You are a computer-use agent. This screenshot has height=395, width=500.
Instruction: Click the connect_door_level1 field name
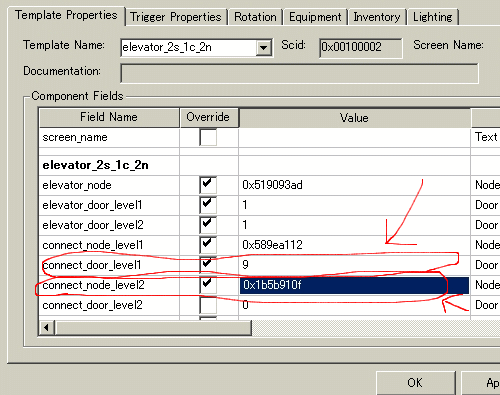tap(109, 265)
